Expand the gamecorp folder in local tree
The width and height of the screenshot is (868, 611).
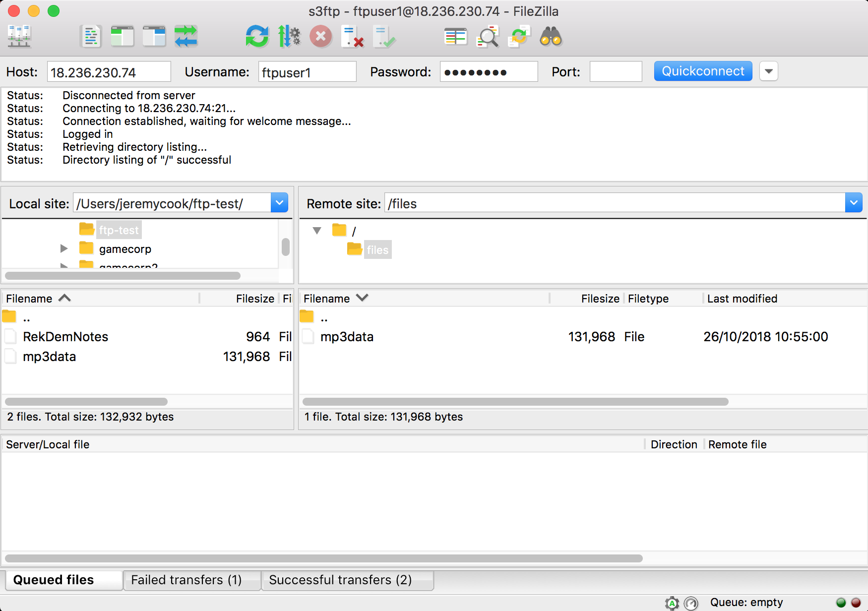tap(64, 248)
